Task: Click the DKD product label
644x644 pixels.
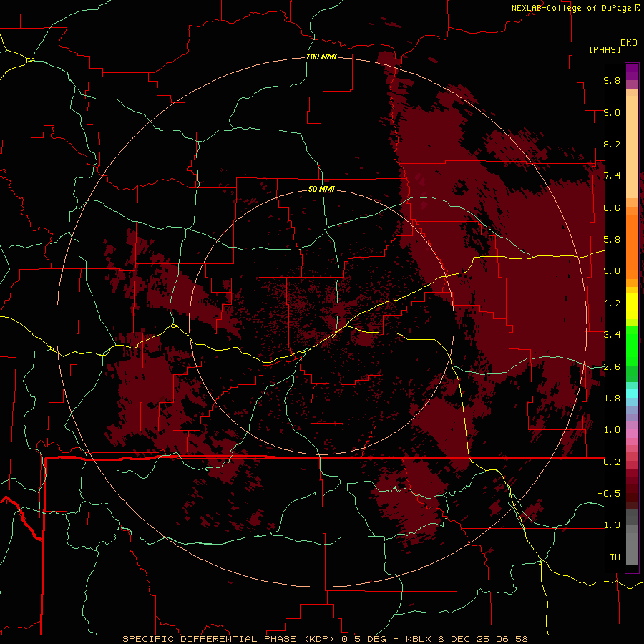Action: point(629,43)
